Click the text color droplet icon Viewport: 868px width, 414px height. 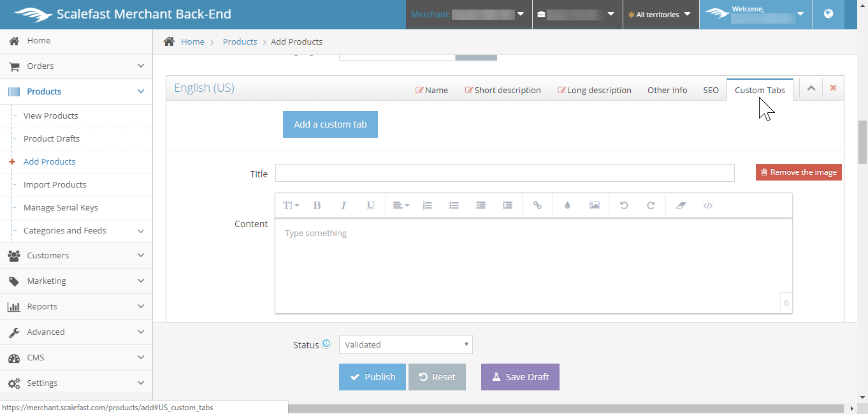567,205
